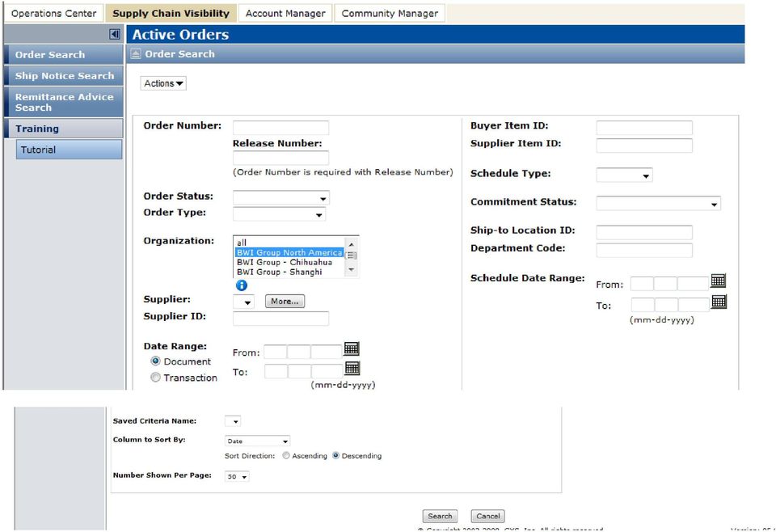Open calendar for Schedule Date Range To
Image resolution: width=776 pixels, height=532 pixels.
[719, 302]
